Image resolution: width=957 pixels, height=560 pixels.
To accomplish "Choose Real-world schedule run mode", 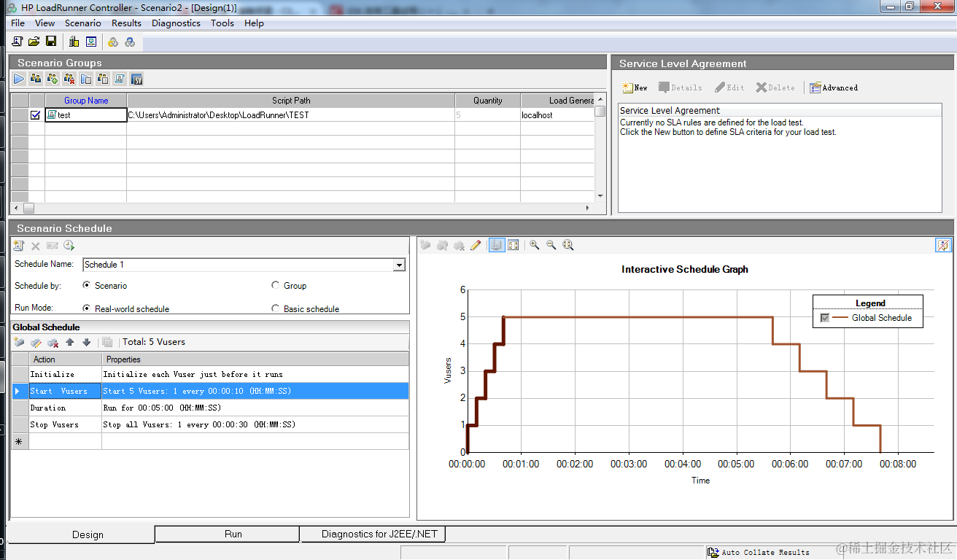I will coord(87,308).
